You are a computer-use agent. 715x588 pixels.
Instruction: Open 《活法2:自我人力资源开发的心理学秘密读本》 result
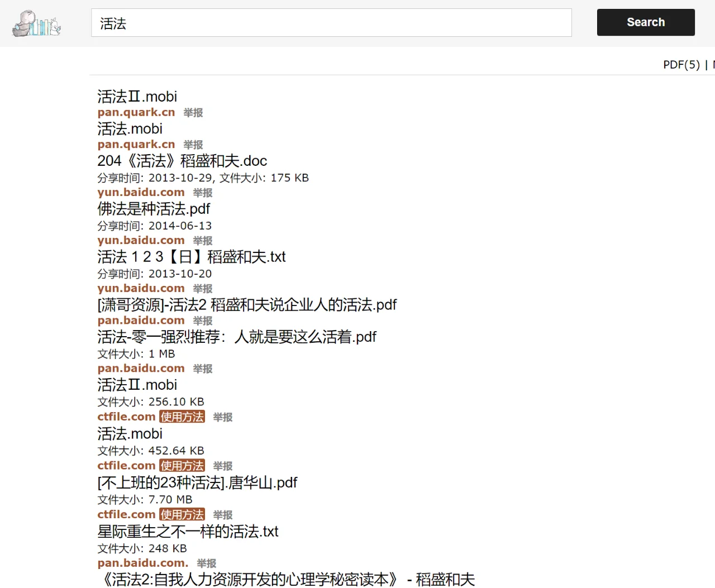point(286,580)
